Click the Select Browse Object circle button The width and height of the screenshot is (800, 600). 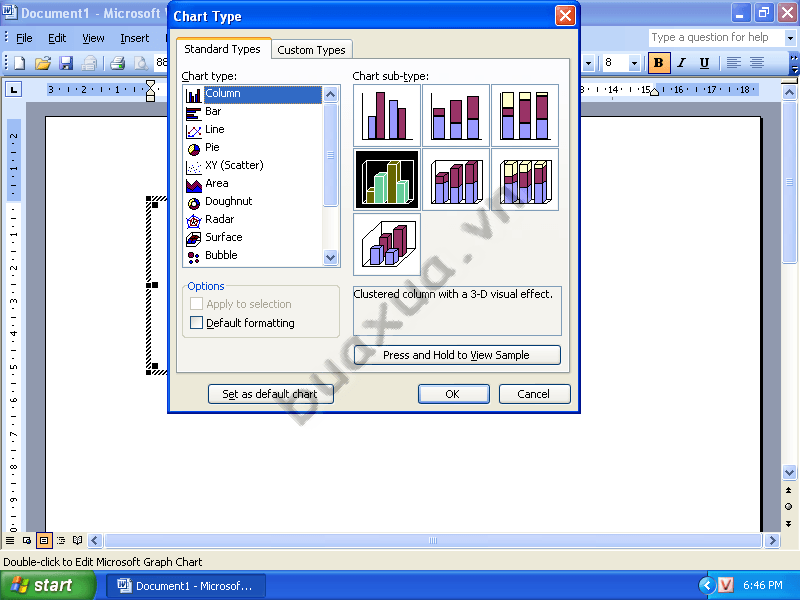tap(789, 507)
